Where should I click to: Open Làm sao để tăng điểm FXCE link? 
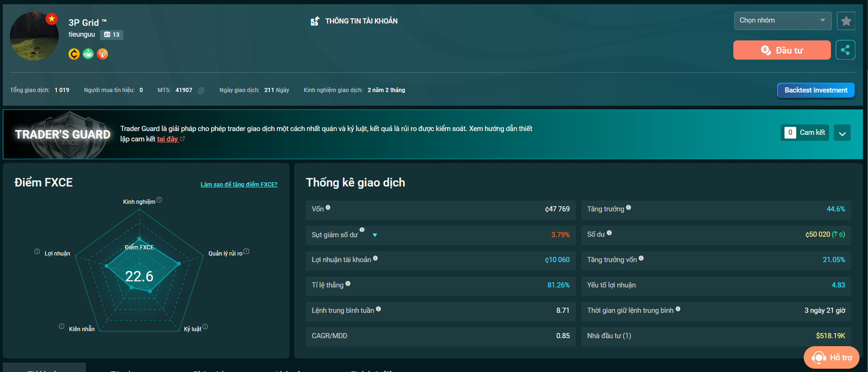pyautogui.click(x=239, y=185)
